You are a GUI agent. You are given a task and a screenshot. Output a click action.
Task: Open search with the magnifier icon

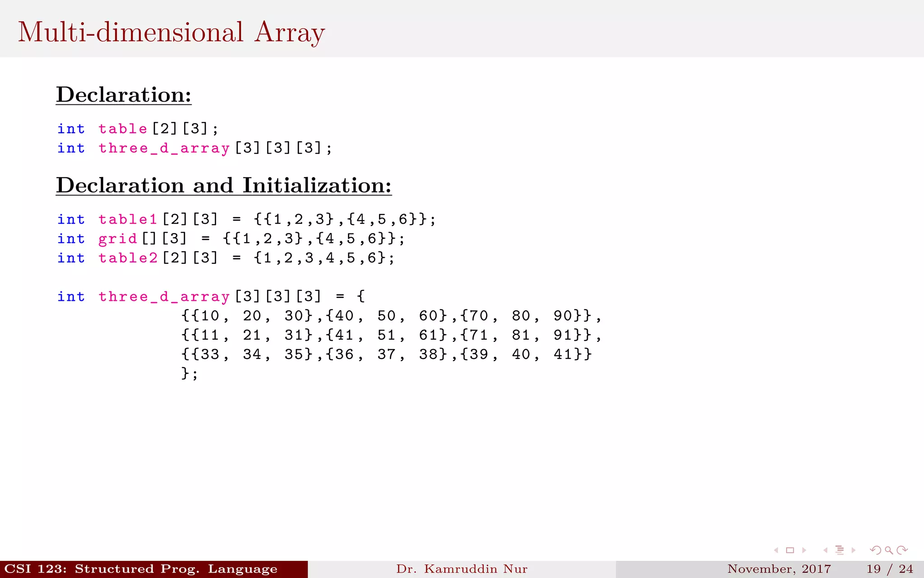[x=889, y=550]
